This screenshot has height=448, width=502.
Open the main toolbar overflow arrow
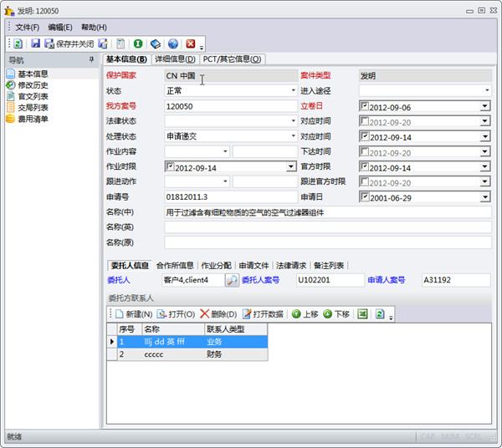[x=202, y=48]
